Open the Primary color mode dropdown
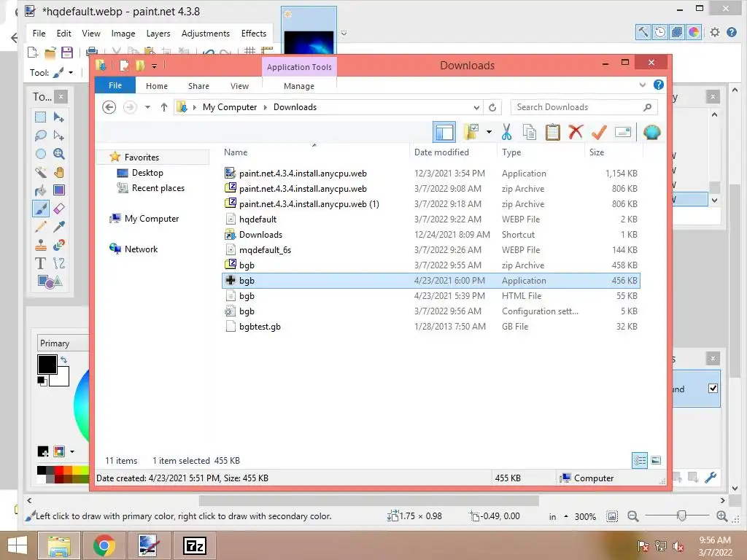The height and width of the screenshot is (560, 747). coord(63,343)
